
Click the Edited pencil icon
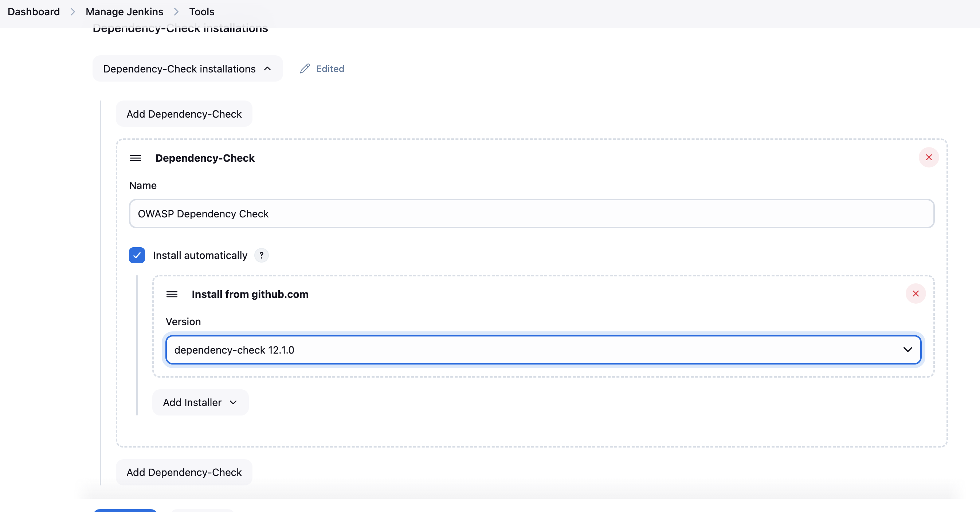coord(305,69)
